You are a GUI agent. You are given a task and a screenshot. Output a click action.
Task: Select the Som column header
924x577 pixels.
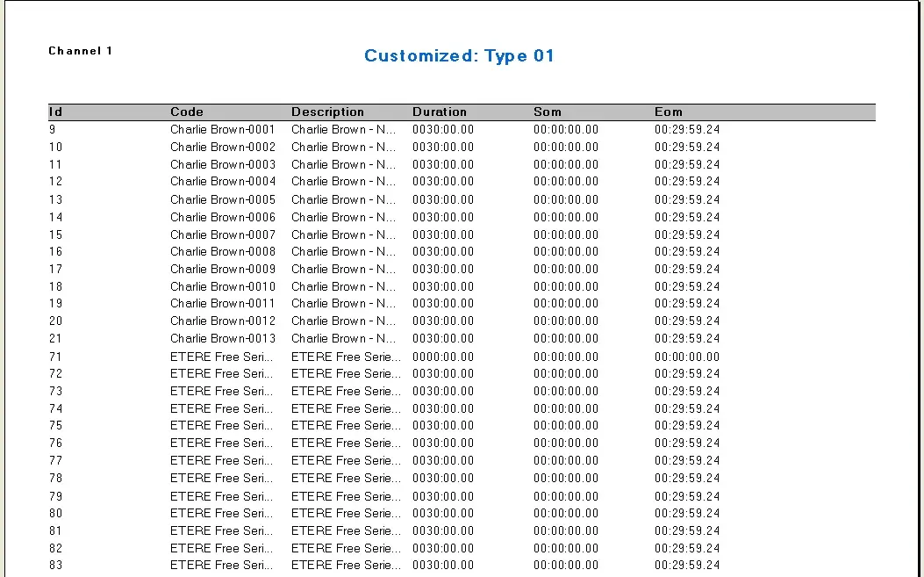[x=548, y=112]
